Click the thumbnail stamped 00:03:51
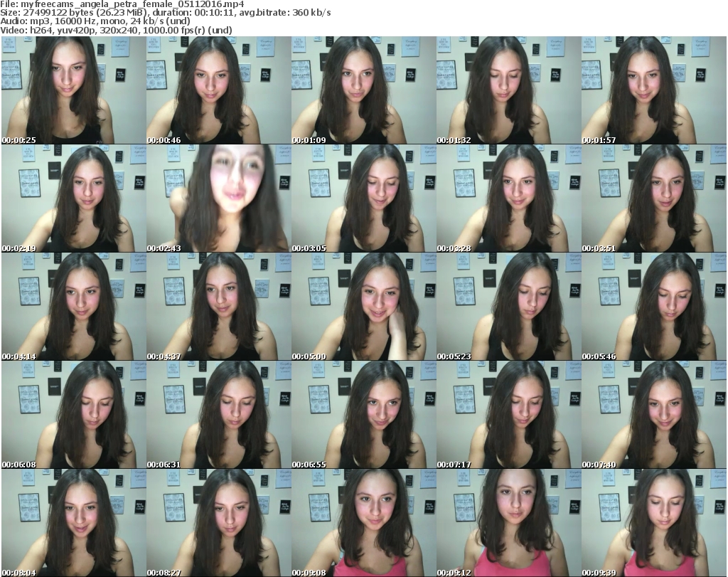Viewport: 728px width, 577px height. point(654,198)
